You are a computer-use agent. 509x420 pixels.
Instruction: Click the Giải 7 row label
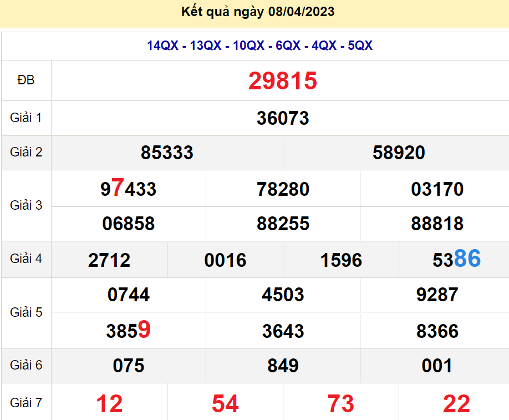(x=26, y=402)
